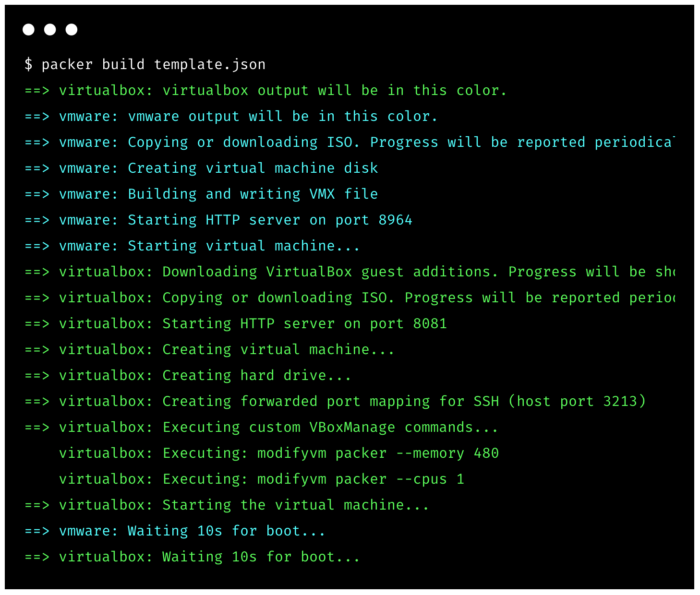
Task: Click "vmware: Creating virtual machine disk" line
Action: tap(201, 168)
